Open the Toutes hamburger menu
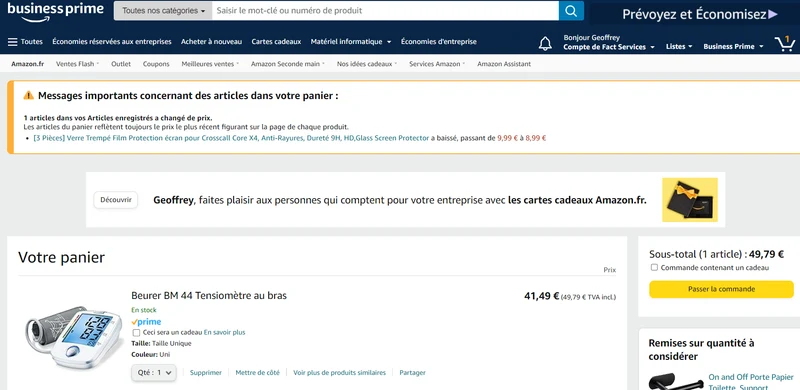The width and height of the screenshot is (800, 390). pyautogui.click(x=25, y=42)
